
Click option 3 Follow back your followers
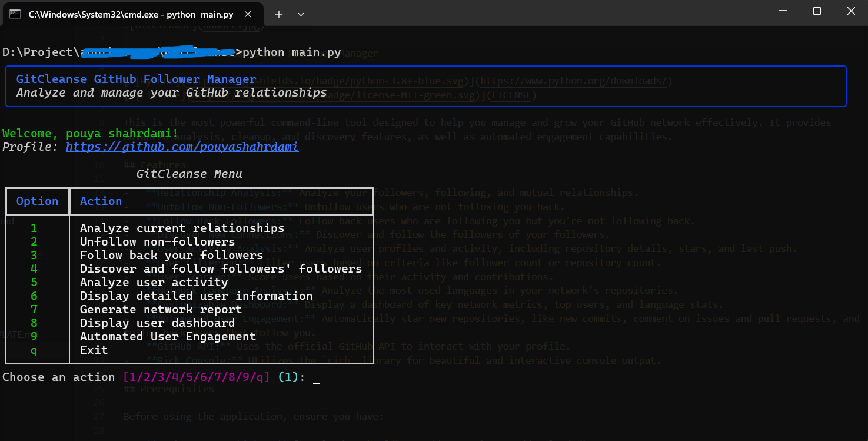point(171,255)
